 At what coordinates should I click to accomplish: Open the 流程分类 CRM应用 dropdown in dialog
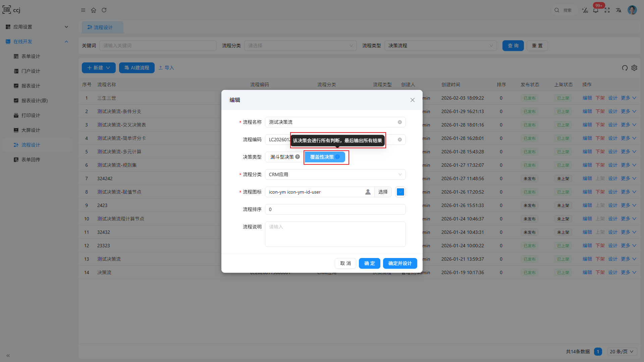click(x=335, y=174)
